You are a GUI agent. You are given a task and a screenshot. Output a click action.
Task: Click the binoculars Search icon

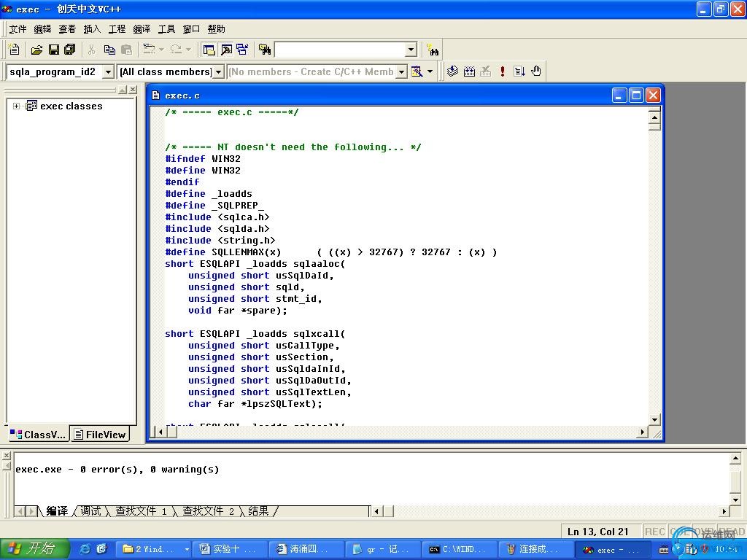[x=433, y=50]
